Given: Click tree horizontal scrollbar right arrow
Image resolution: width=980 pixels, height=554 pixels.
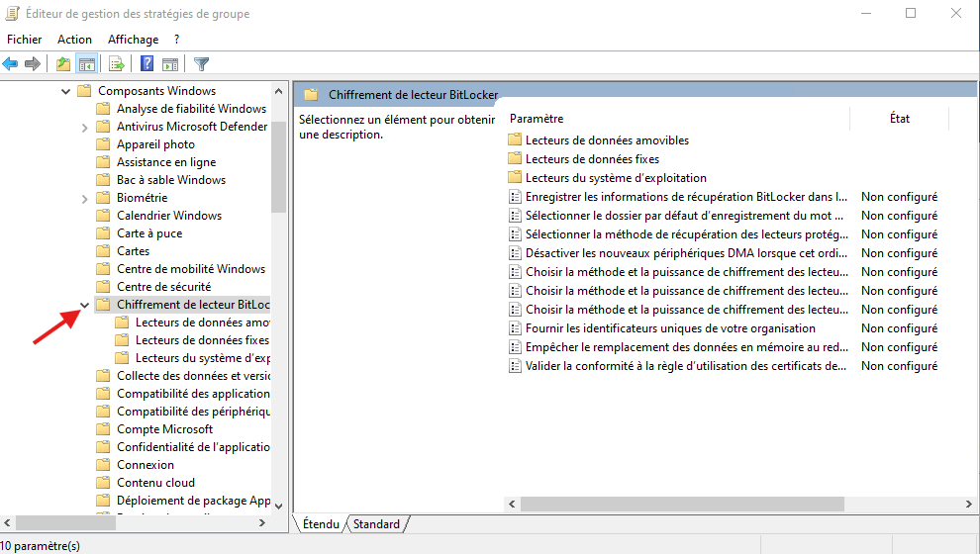Looking at the screenshot, I should coord(262,522).
